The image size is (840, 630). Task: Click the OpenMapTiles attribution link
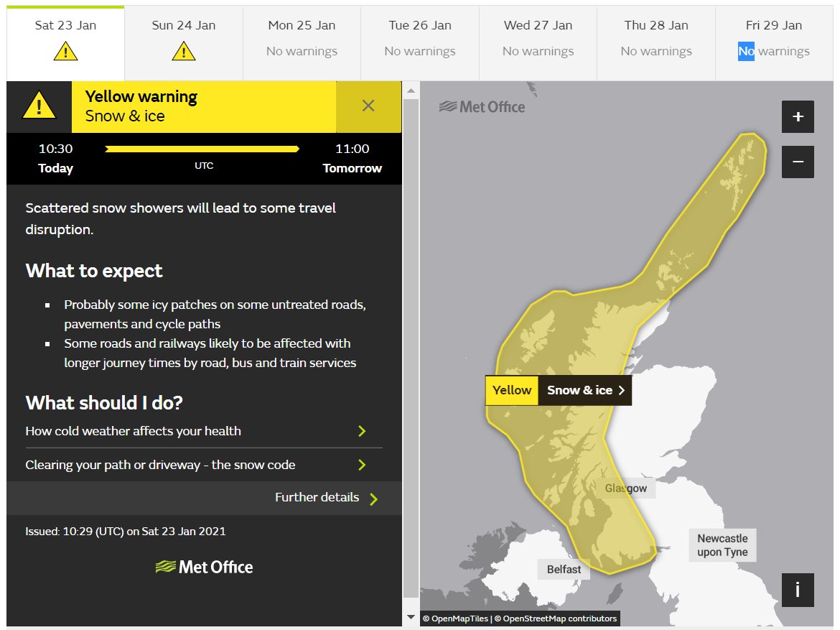pos(456,619)
